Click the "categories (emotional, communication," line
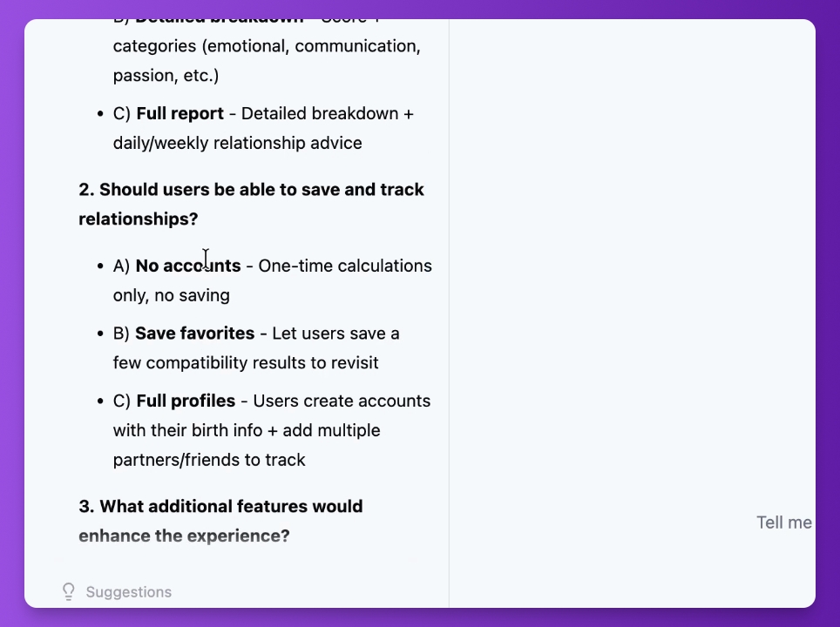 pos(267,46)
